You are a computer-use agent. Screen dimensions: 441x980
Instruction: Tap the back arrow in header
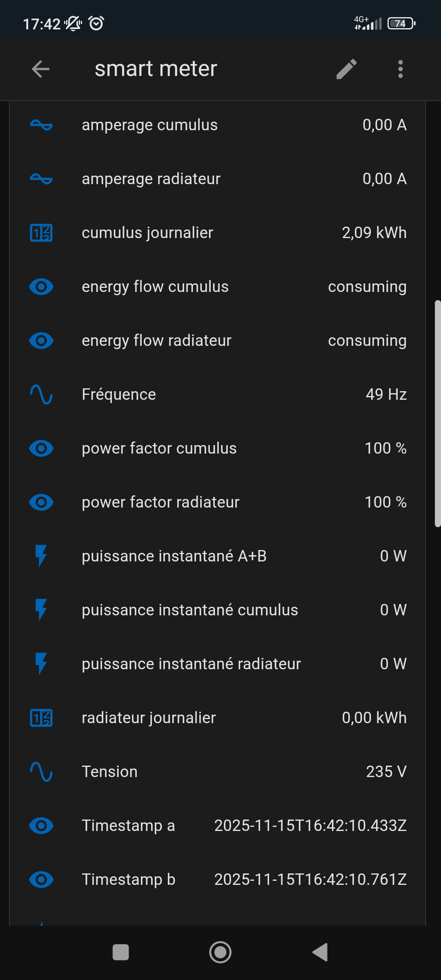point(40,69)
